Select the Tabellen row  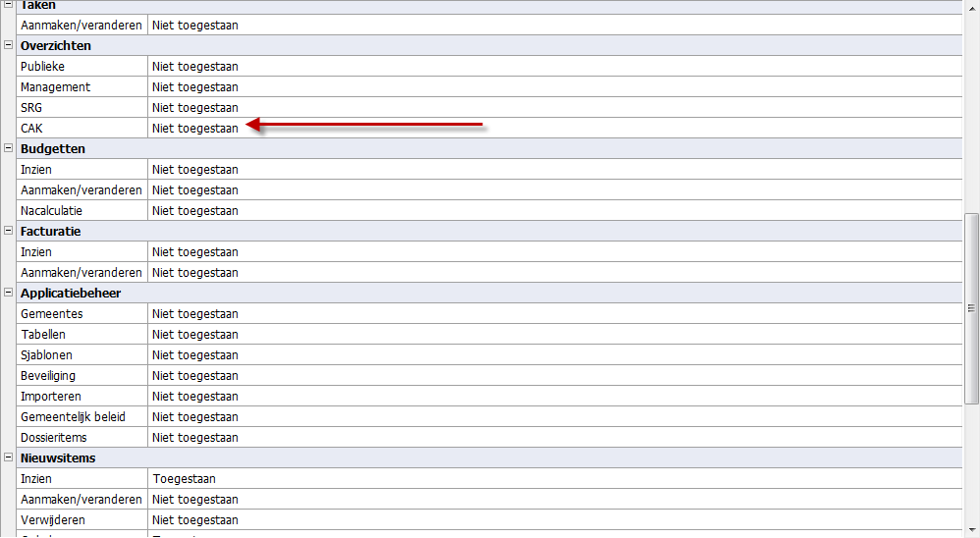(43, 335)
